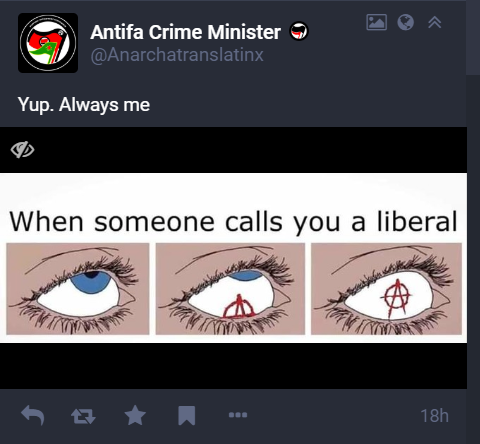Open the three-dots more menu
Screen dimensions: 480x444
[238, 415]
